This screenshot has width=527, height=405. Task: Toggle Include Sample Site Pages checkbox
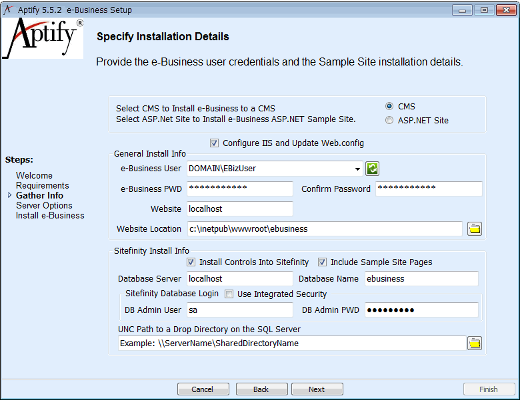322,262
